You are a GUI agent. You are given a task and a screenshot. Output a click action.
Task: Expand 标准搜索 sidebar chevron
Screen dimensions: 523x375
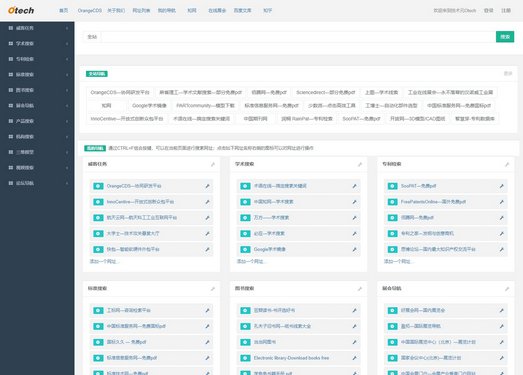(x=67, y=75)
